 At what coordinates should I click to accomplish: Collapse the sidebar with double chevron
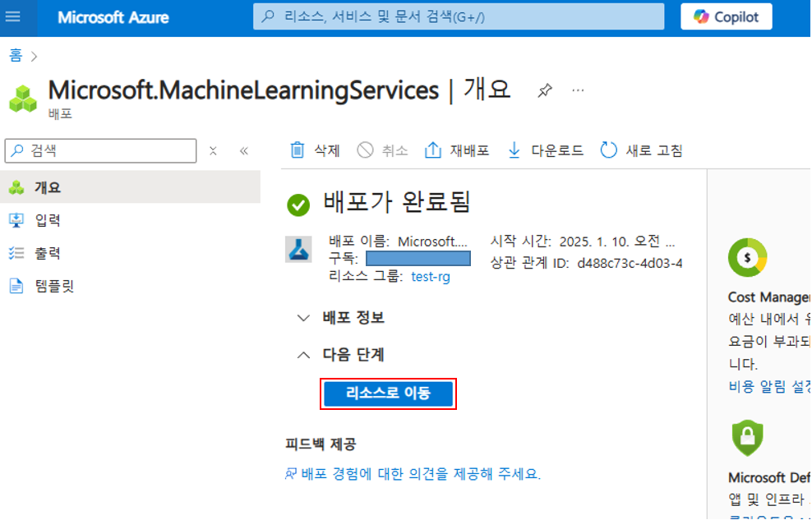point(244,150)
